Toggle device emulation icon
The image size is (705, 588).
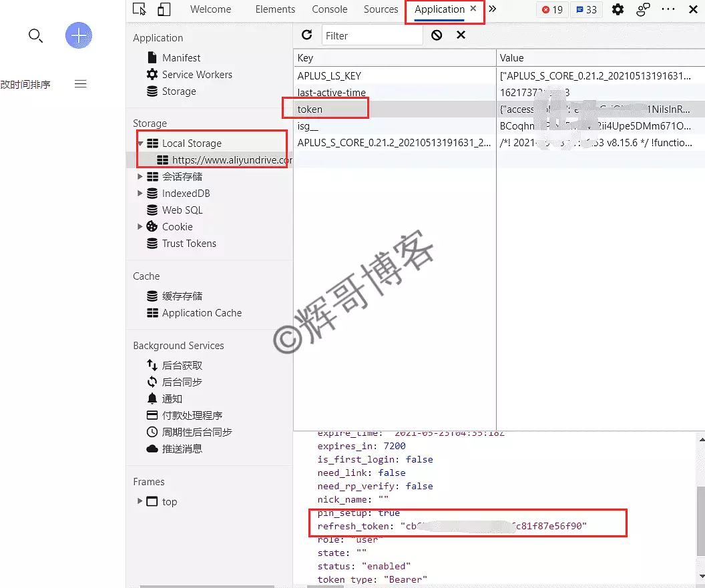(x=164, y=9)
